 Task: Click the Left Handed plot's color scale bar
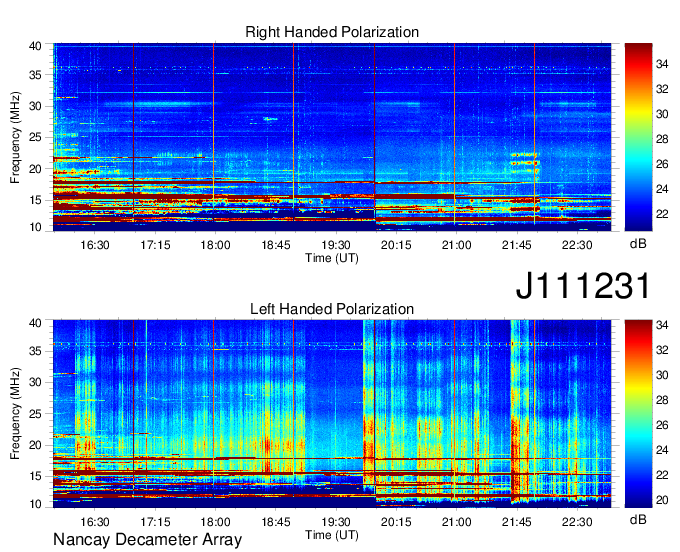click(638, 414)
